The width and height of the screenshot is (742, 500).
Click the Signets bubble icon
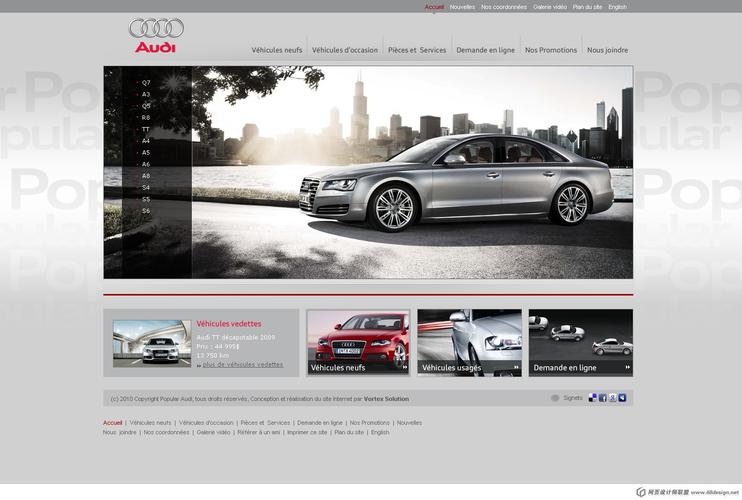point(555,398)
